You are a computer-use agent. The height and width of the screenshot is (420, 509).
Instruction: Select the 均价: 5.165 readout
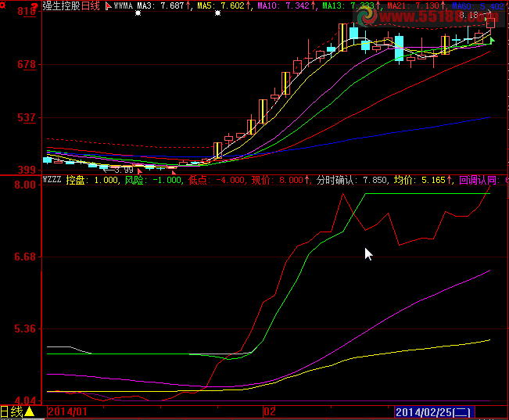click(420, 180)
